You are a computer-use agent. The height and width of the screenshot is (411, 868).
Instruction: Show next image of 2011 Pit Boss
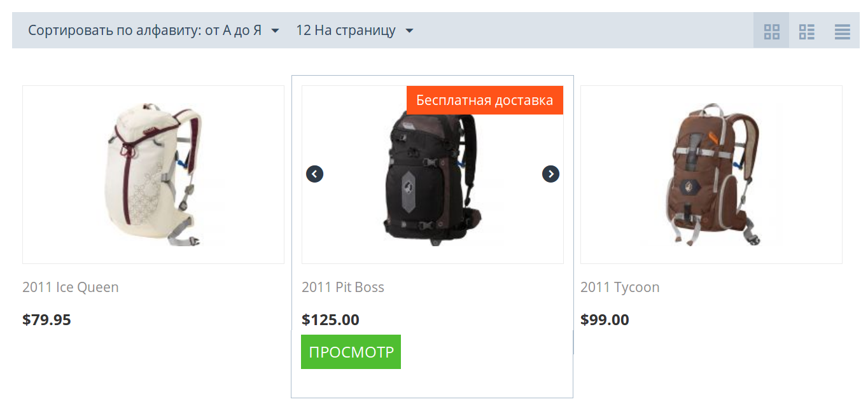(x=550, y=174)
